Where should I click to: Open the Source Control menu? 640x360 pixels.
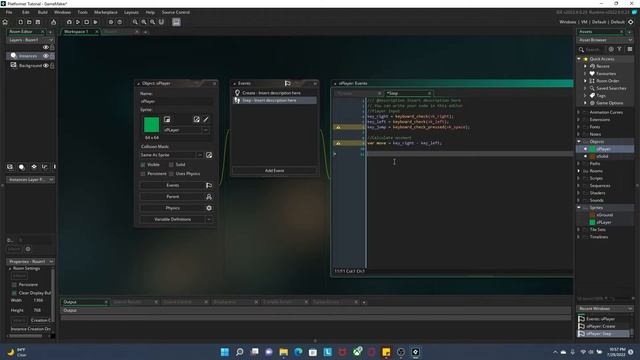click(176, 12)
